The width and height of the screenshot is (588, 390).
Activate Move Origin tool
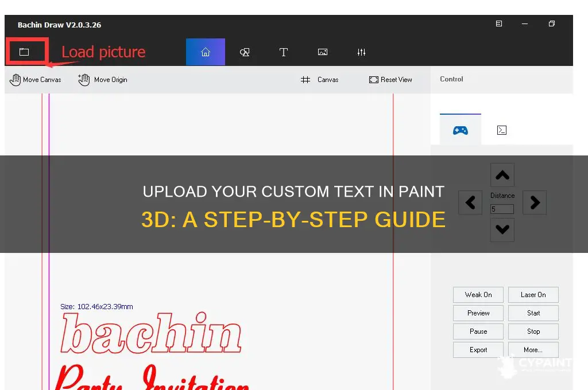103,80
